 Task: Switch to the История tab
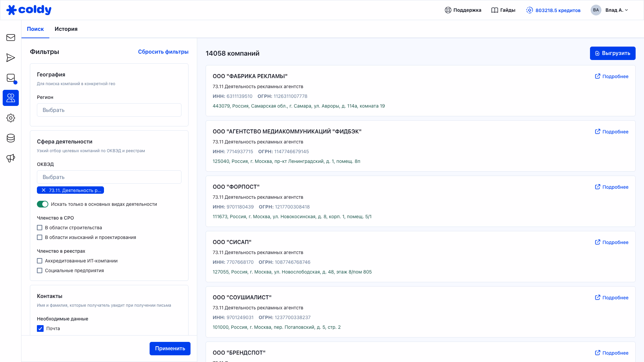(x=66, y=29)
